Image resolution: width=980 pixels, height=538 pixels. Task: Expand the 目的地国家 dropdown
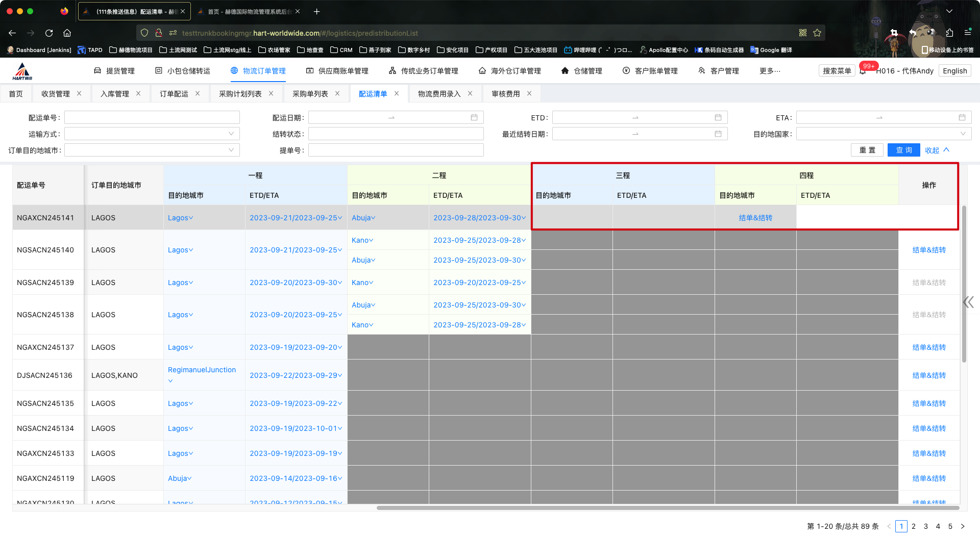tap(884, 134)
